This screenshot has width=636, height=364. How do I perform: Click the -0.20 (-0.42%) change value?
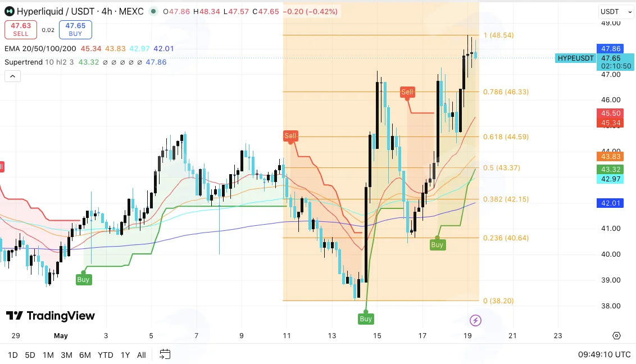tap(310, 11)
